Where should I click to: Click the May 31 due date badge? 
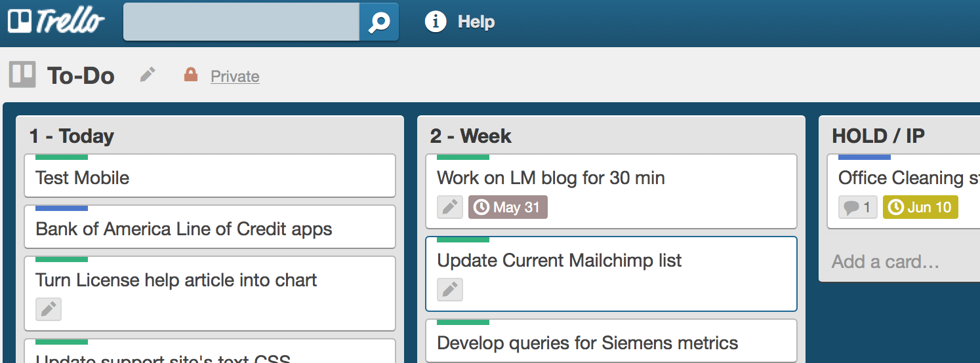pos(508,207)
